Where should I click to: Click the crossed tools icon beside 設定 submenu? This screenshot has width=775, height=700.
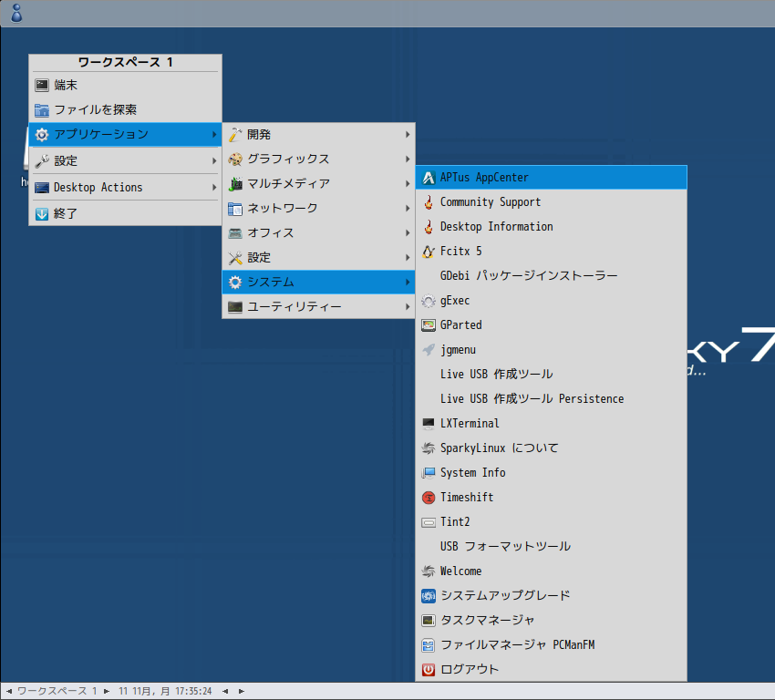(235, 258)
